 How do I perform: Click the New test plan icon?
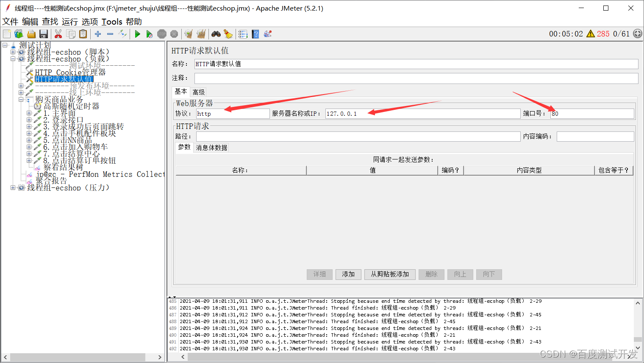click(x=7, y=34)
